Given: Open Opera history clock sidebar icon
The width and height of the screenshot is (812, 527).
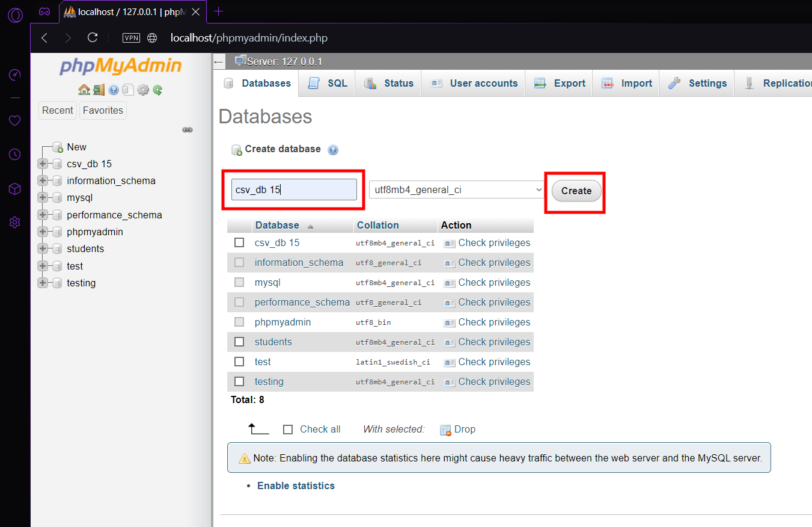Looking at the screenshot, I should tap(15, 155).
